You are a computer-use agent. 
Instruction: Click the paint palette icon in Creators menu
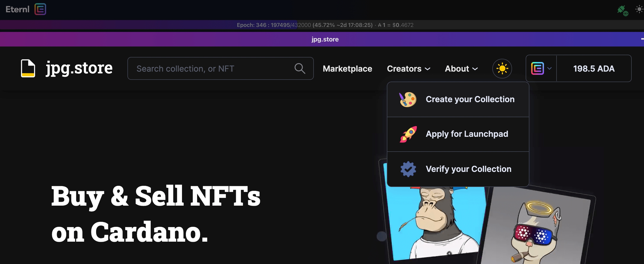pyautogui.click(x=408, y=99)
